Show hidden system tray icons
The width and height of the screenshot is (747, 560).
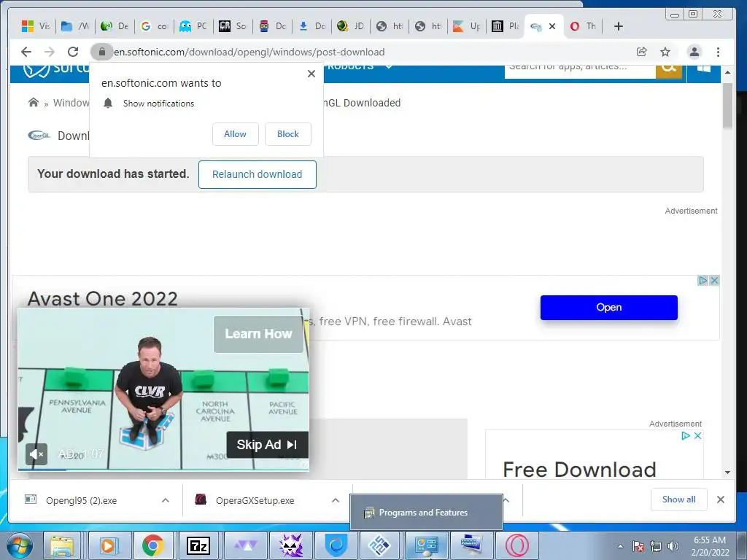620,546
